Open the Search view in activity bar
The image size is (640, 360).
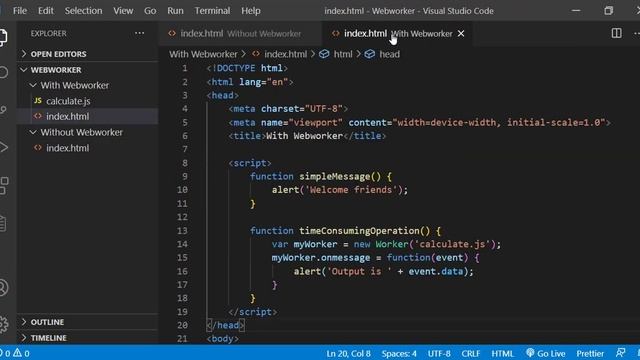3,73
